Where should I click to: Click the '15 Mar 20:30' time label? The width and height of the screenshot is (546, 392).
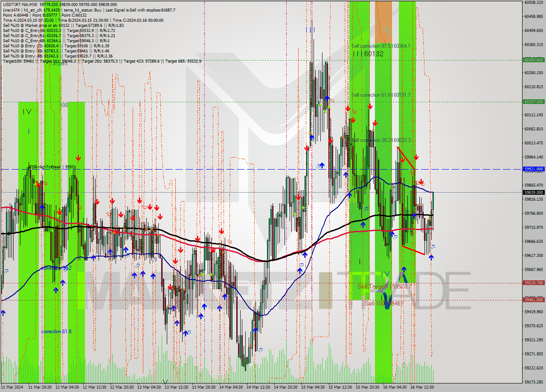click(368, 387)
